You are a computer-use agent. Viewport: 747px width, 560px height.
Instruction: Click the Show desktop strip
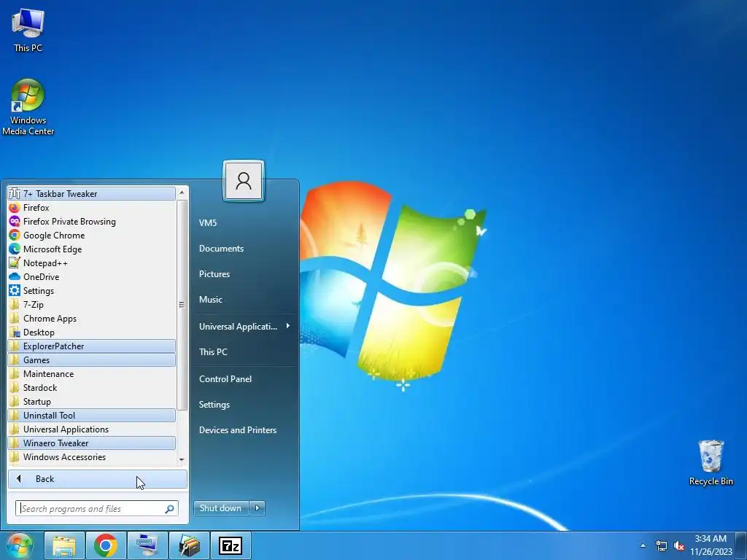(741, 545)
